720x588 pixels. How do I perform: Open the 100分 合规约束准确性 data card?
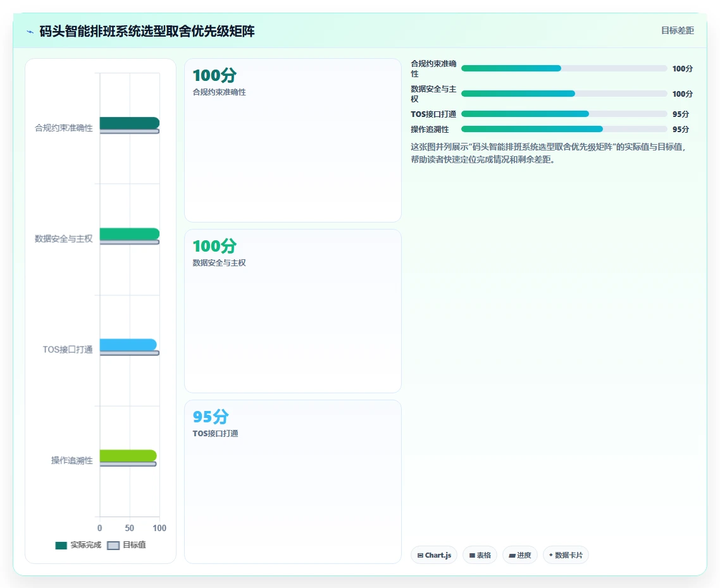pyautogui.click(x=293, y=140)
